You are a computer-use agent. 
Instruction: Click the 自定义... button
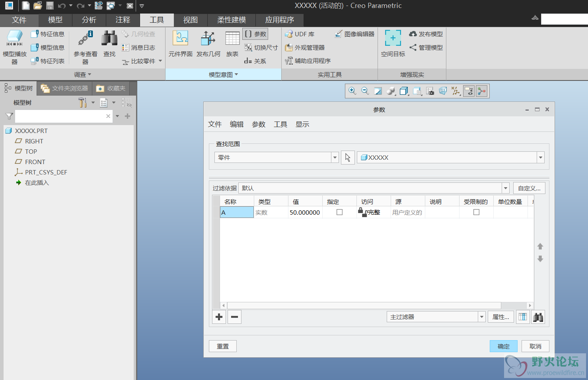tap(529, 188)
